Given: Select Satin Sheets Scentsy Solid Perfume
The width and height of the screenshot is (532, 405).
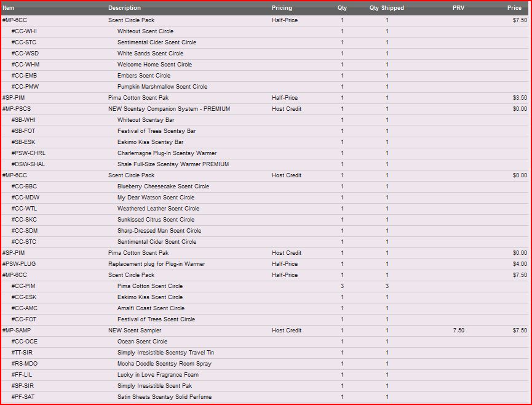Looking at the screenshot, I should coord(165,397).
